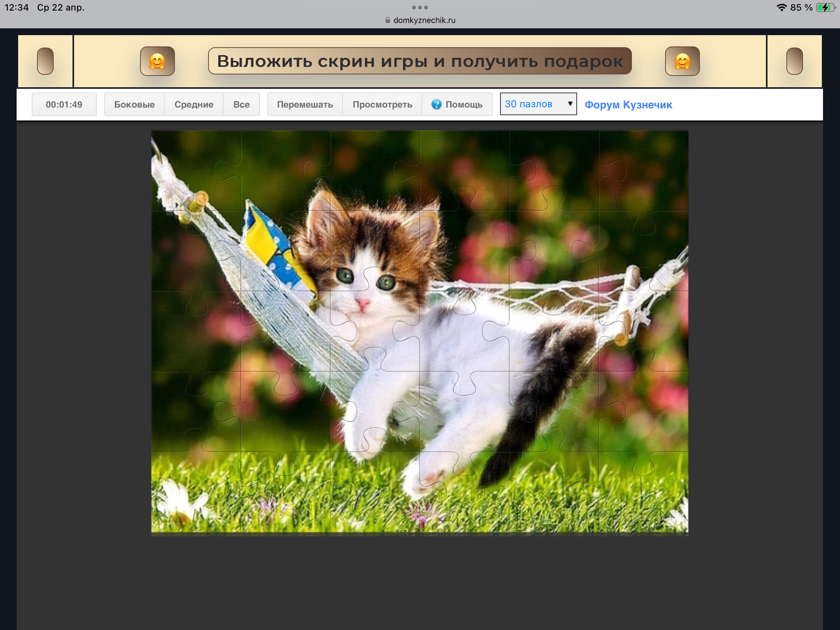Viewport: 840px width, 630px height.
Task: Click the Выложить скрин игры banner
Action: pyautogui.click(x=420, y=61)
